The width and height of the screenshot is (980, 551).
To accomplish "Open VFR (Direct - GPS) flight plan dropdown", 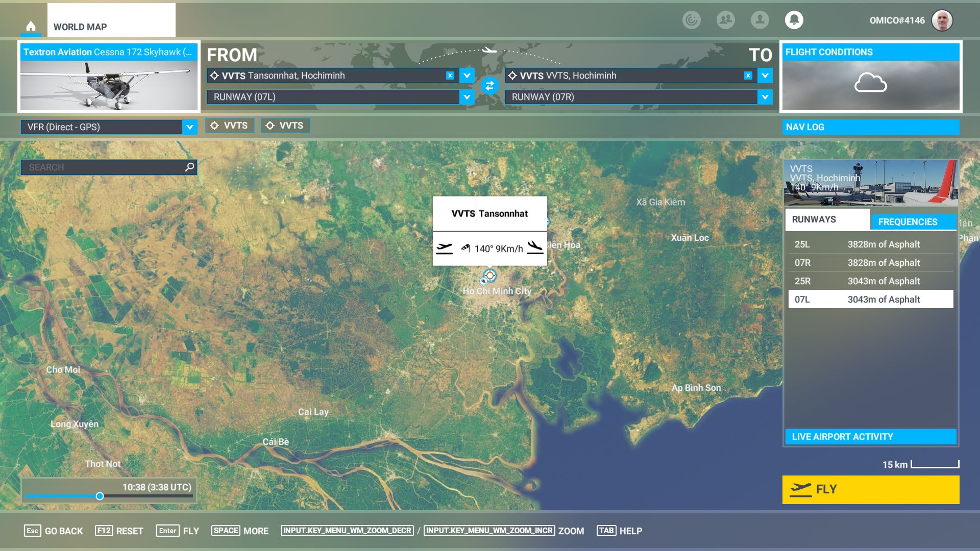I will tap(189, 127).
